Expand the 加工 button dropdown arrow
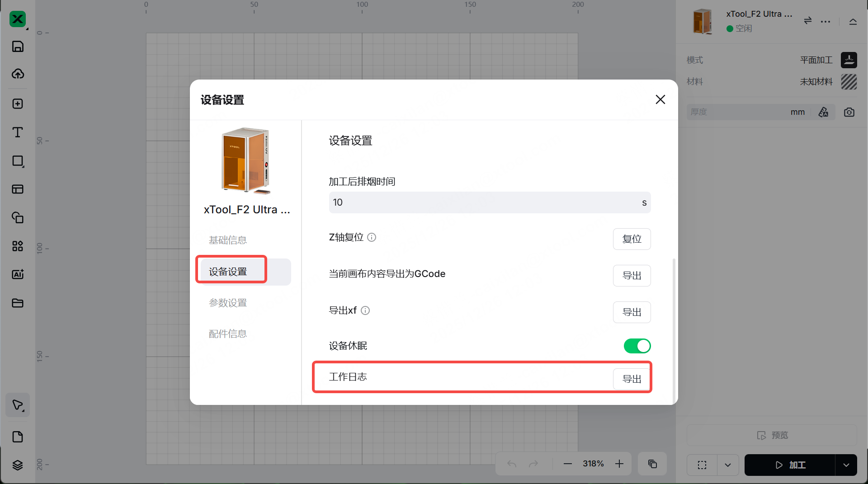868x484 pixels. (846, 465)
